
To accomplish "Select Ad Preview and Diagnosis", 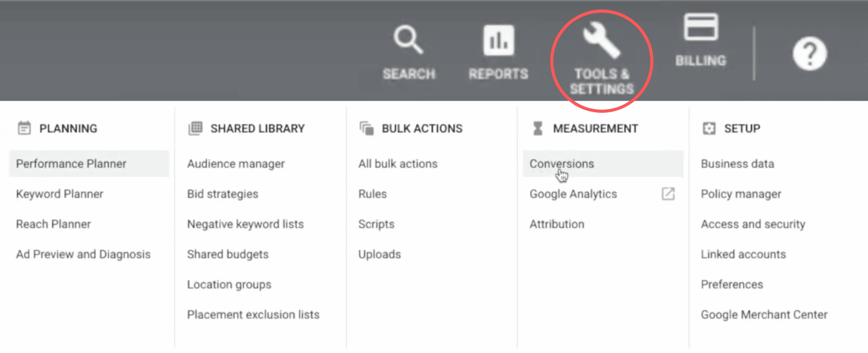I will [83, 254].
